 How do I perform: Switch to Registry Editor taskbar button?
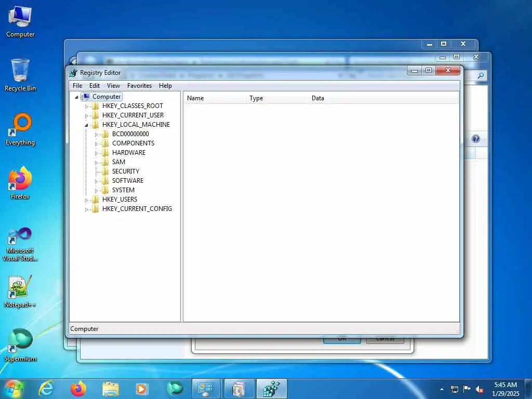271,389
